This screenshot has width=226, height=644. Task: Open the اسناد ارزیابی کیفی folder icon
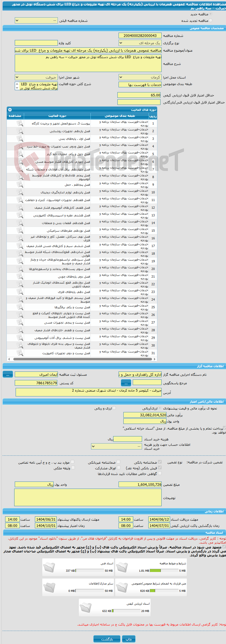pos(86,607)
